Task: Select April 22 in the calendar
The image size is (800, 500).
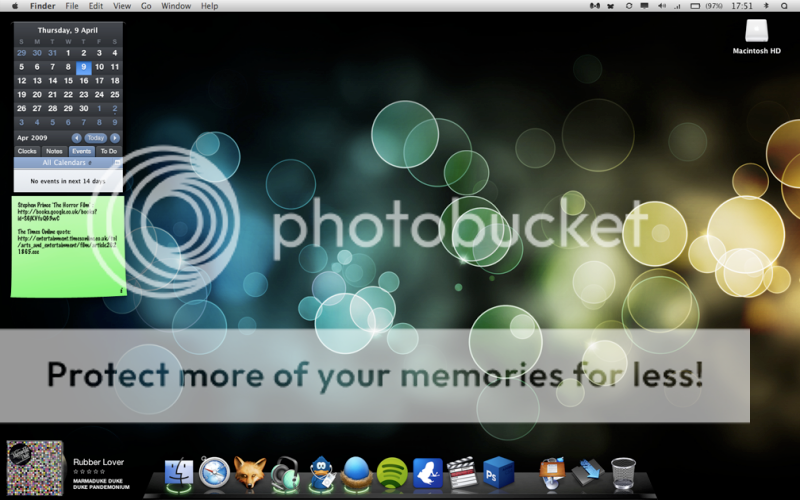Action: pos(68,94)
